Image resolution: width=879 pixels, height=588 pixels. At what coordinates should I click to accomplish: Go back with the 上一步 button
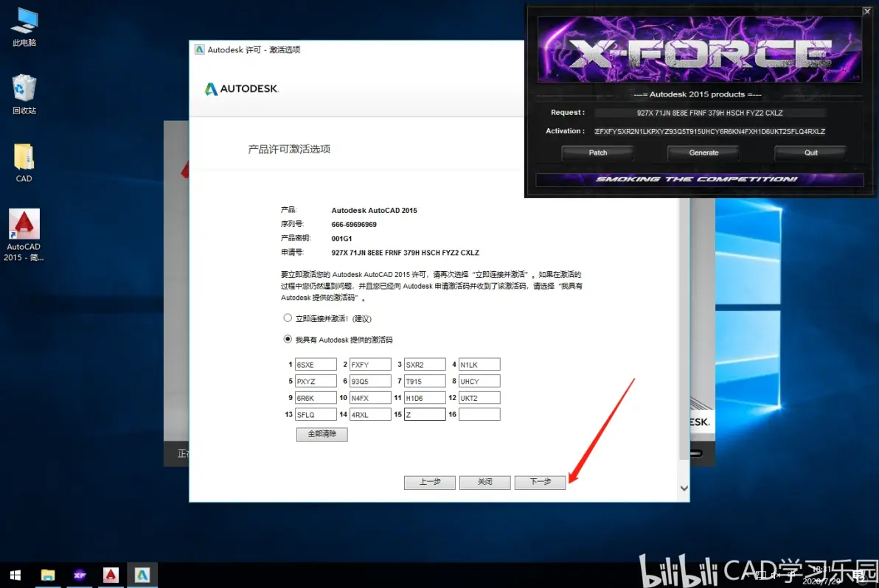click(x=430, y=482)
